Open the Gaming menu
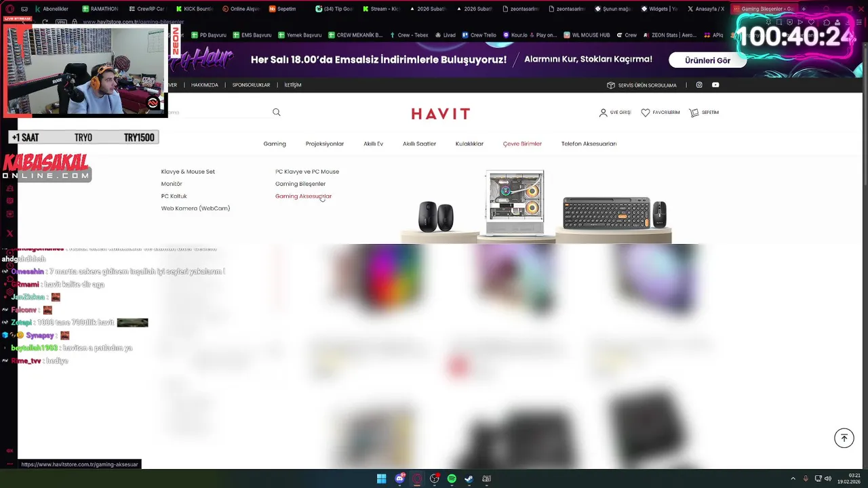 pyautogui.click(x=275, y=144)
